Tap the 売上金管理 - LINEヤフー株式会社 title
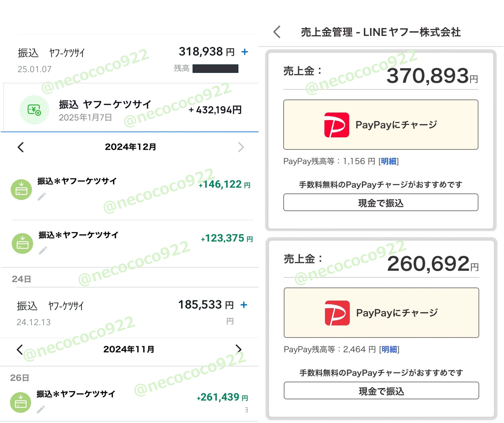The width and height of the screenshot is (504, 423). click(381, 32)
